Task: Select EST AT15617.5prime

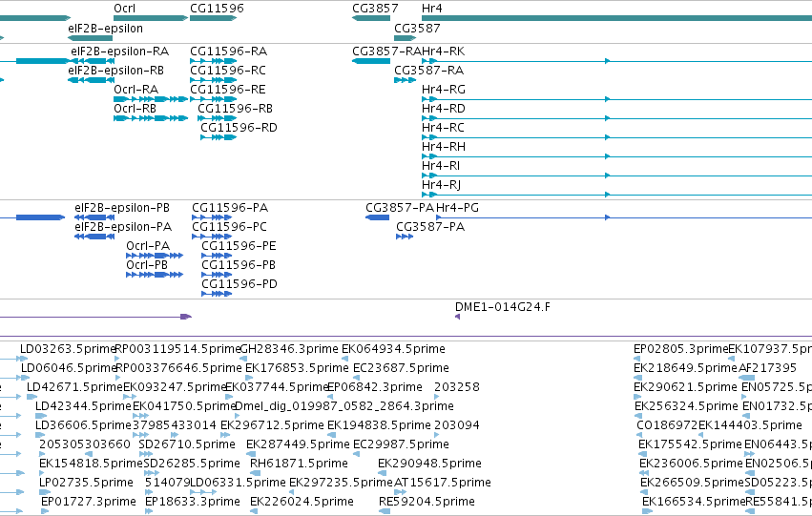Action: 442,484
